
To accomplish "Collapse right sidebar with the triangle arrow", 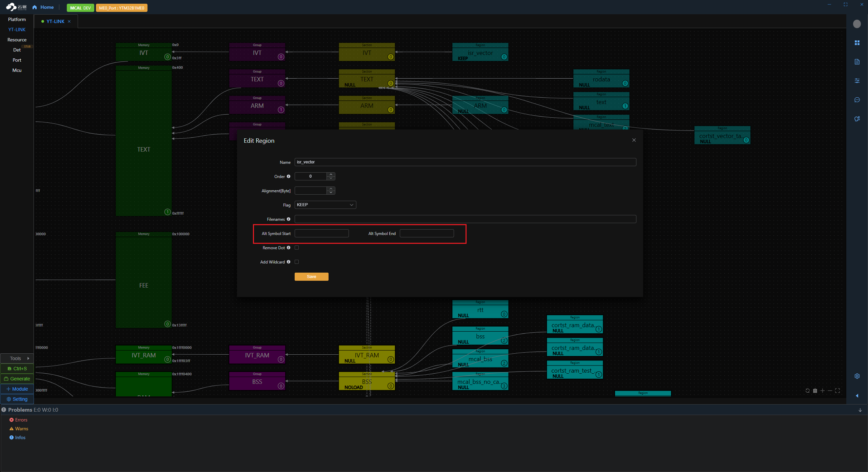I will coord(857,396).
